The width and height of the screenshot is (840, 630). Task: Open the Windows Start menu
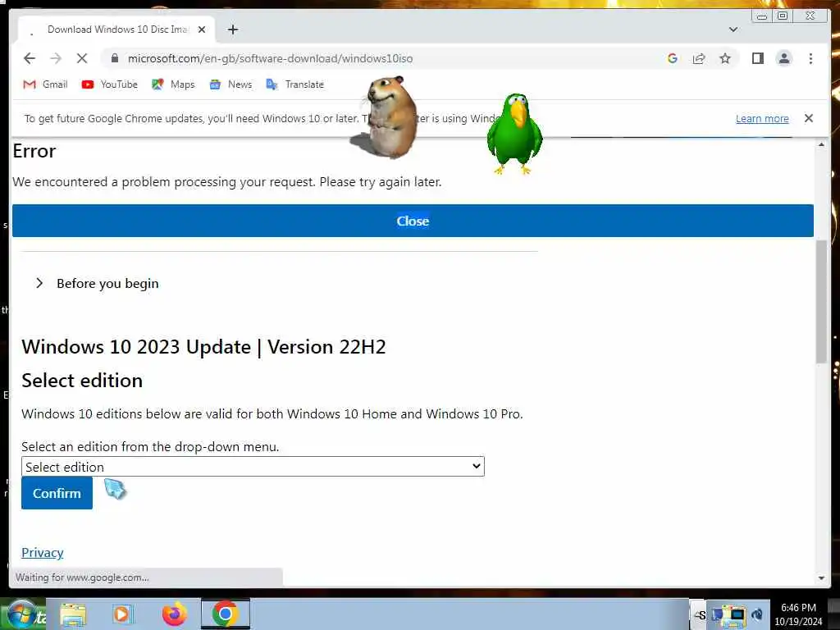click(x=21, y=614)
